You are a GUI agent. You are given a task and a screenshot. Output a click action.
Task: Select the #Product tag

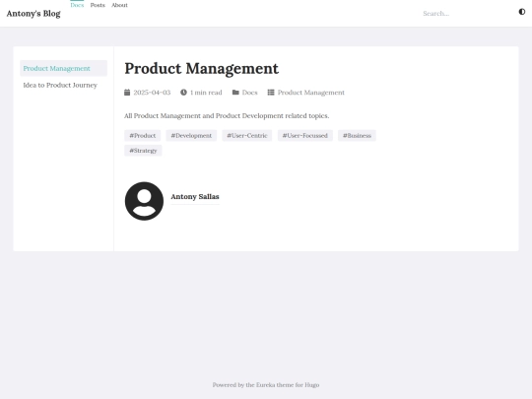coord(143,135)
